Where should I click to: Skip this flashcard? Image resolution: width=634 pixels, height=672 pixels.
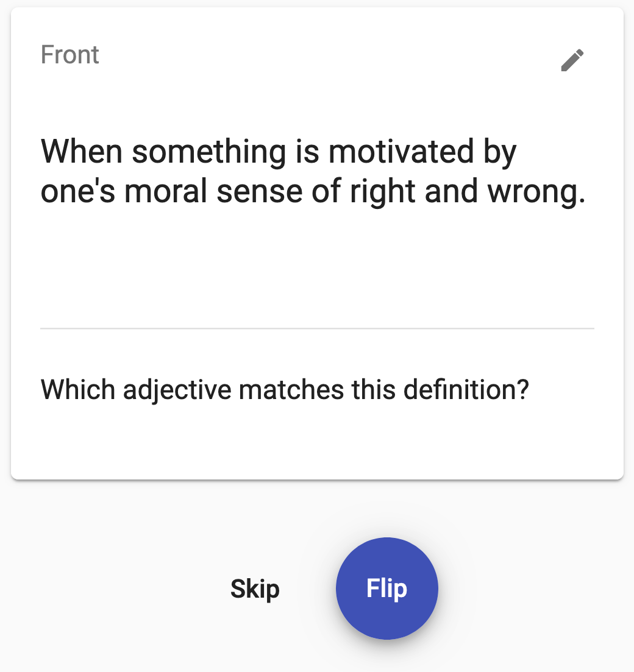click(255, 589)
